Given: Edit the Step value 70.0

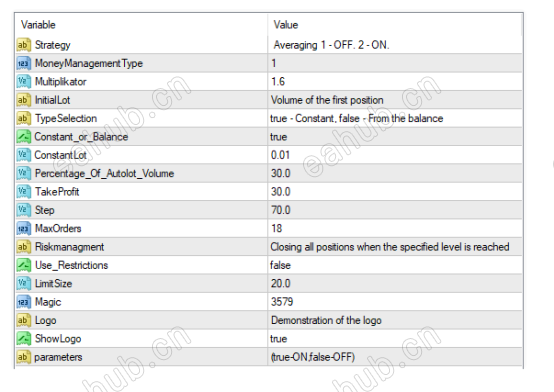Looking at the screenshot, I should 395,210.
